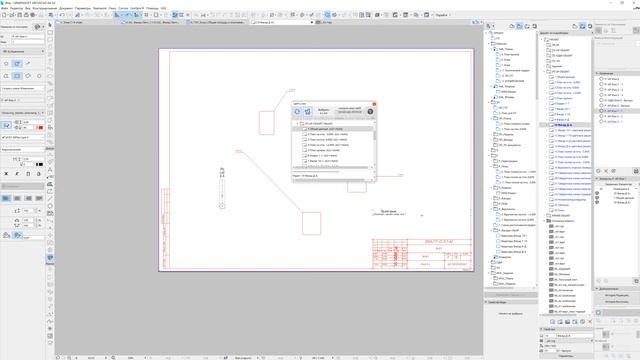
Task: Open Publisher Sets in Navigator
Action: (535, 26)
